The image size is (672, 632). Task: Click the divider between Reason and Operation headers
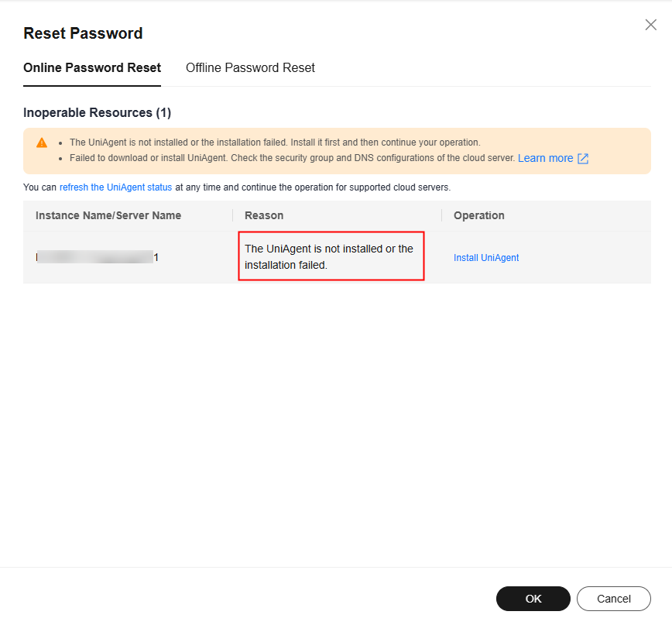(x=442, y=215)
